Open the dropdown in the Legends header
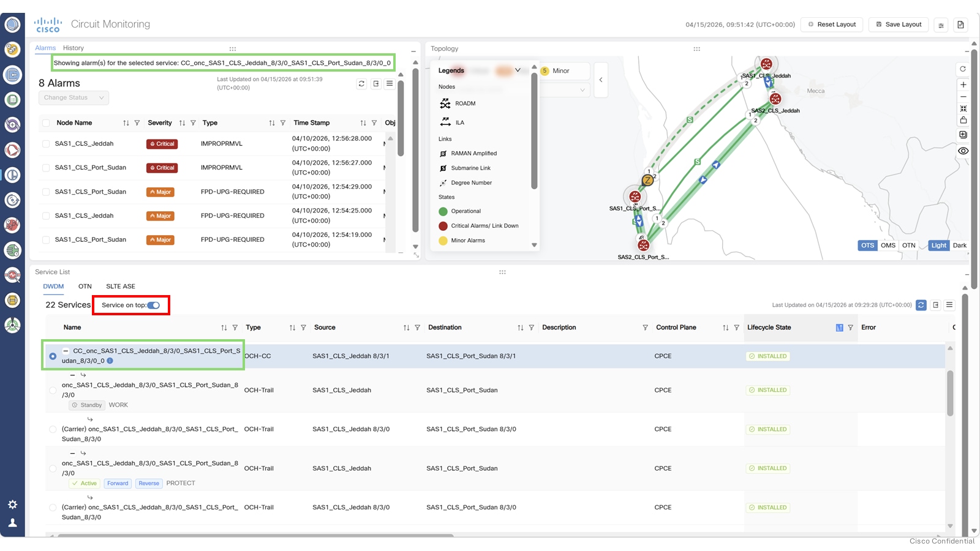Screen dimensions: 980x551 tap(518, 70)
